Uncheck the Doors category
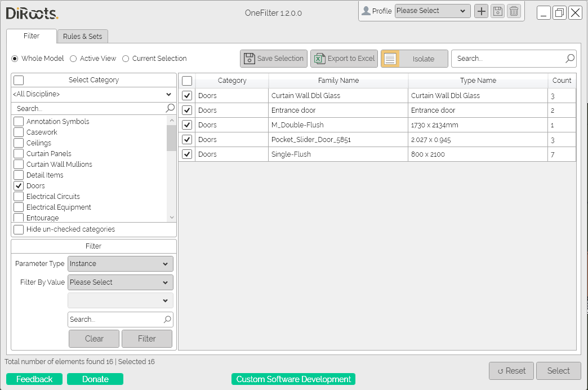The height and width of the screenshot is (390, 588). pos(19,186)
